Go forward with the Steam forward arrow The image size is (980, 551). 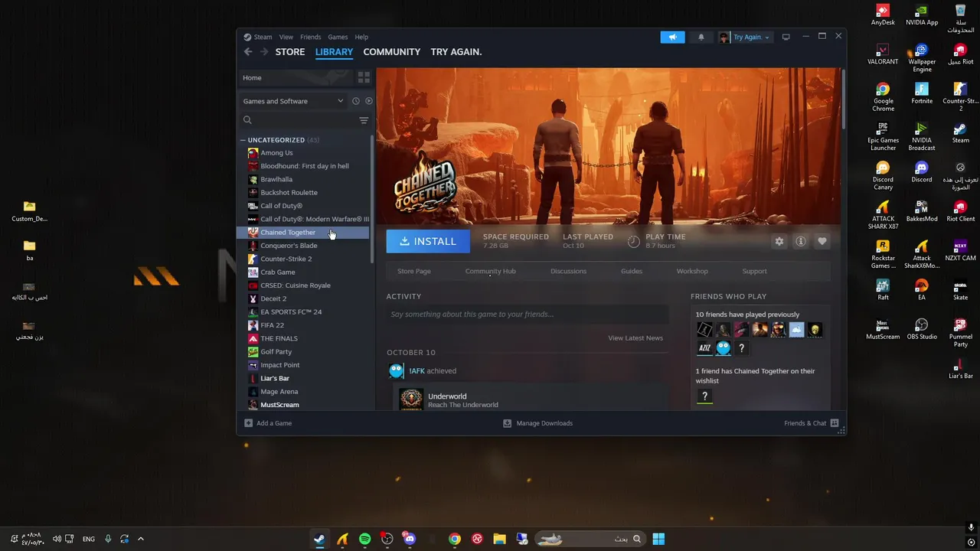(x=264, y=51)
